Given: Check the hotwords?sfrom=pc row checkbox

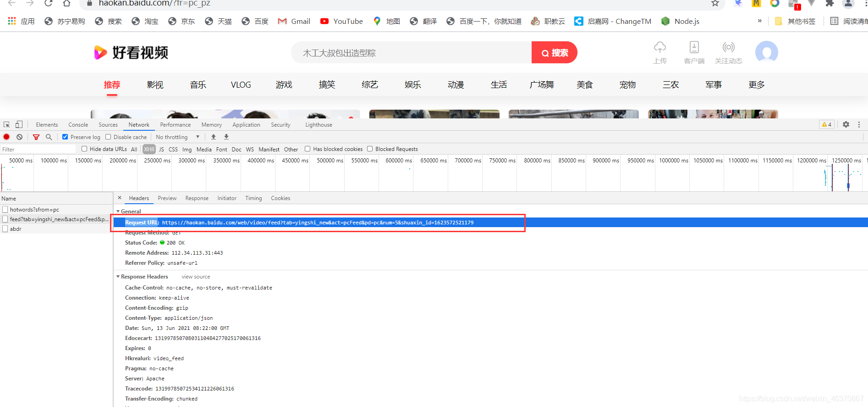Looking at the screenshot, I should click(5, 209).
